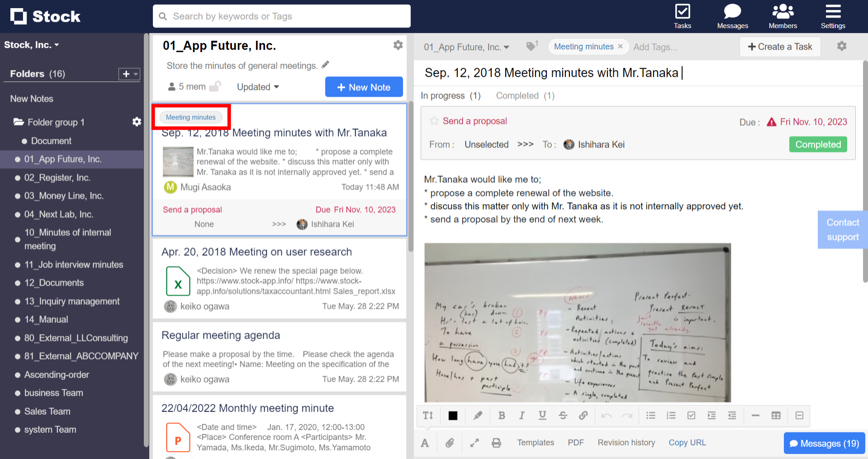Create a new note in 01_App Future, Inc.
The width and height of the screenshot is (868, 459).
pos(364,87)
